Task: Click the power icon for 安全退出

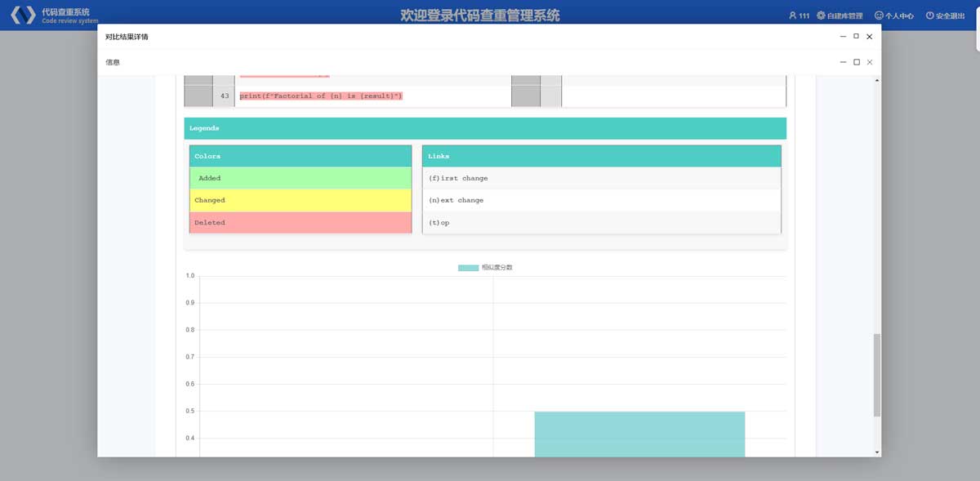Action: pyautogui.click(x=929, y=16)
